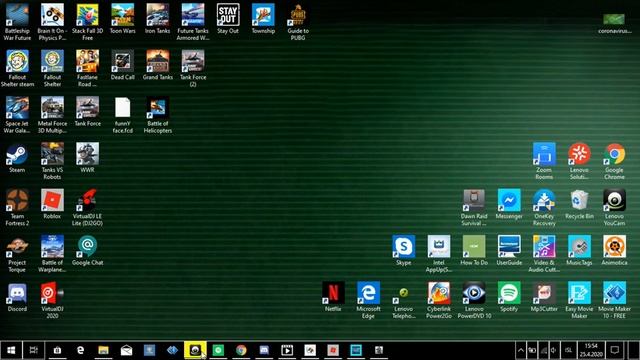Select the Recycle Bin
The height and width of the screenshot is (360, 640).
pos(579,204)
